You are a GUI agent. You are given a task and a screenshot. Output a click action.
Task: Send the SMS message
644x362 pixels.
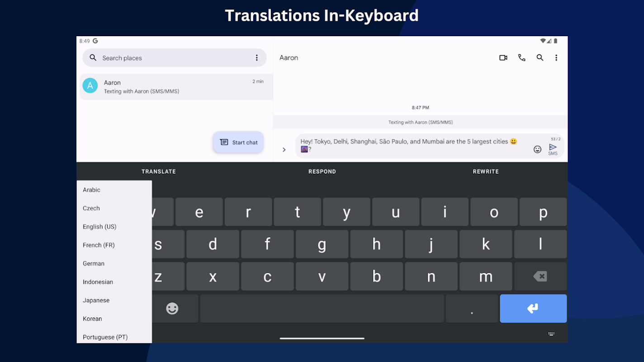(553, 149)
